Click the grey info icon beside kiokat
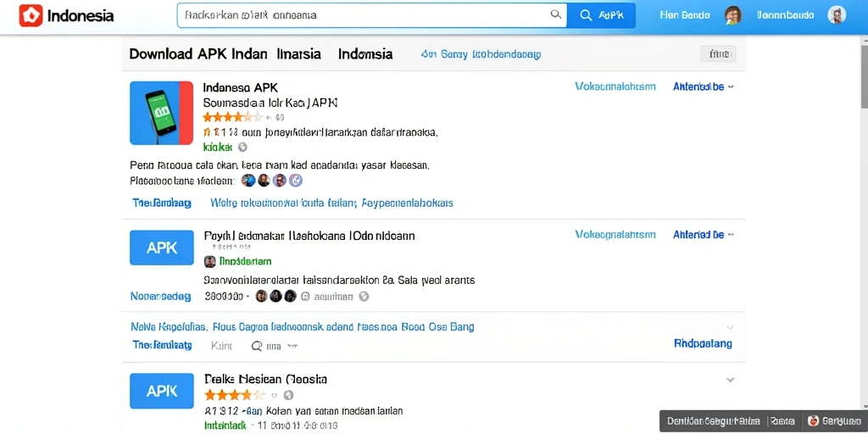Image resolution: width=868 pixels, height=434 pixels. point(242,147)
